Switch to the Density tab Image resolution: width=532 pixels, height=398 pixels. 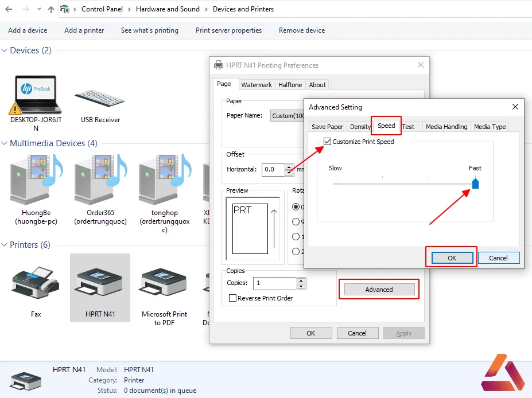tap(360, 126)
